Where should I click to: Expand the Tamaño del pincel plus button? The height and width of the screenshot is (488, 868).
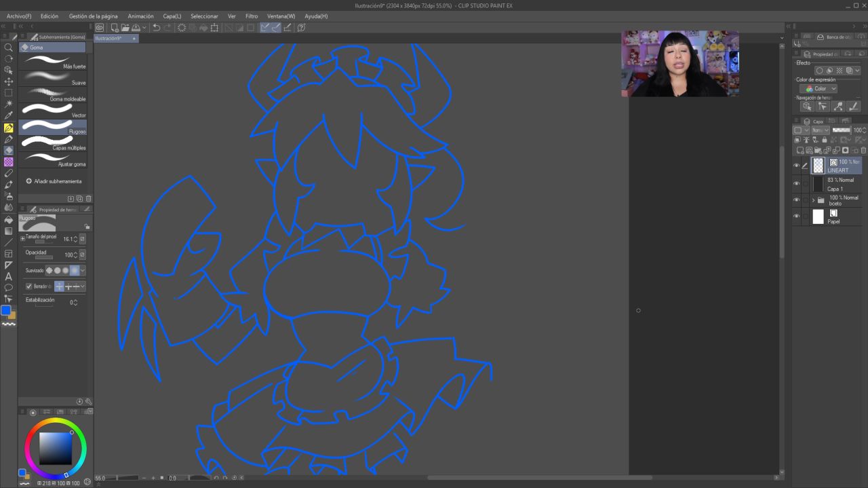pos(22,239)
